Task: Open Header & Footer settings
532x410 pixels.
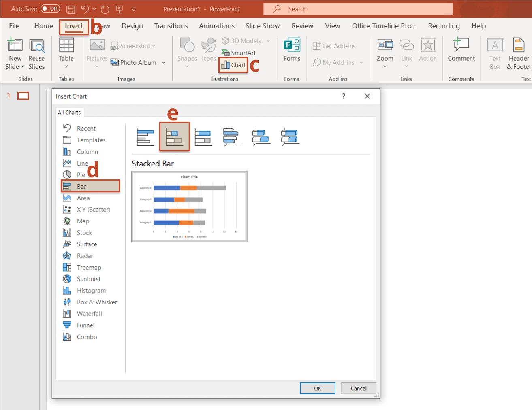Action: [519, 53]
